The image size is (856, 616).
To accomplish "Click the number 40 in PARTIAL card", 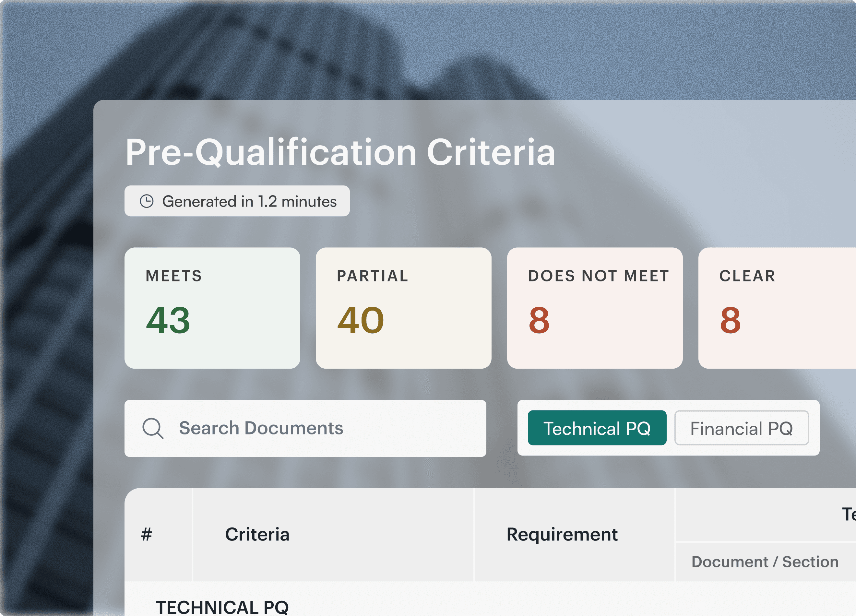I will click(x=361, y=320).
